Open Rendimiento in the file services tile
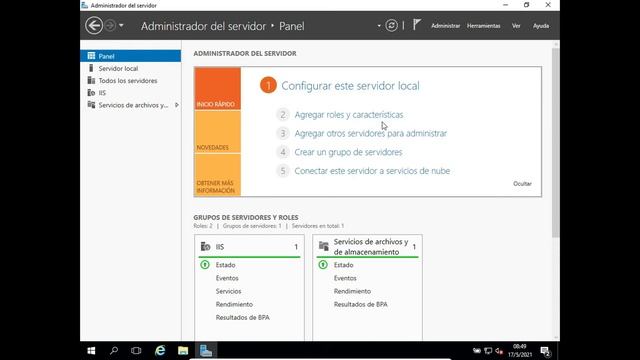640x360 pixels. (352, 291)
